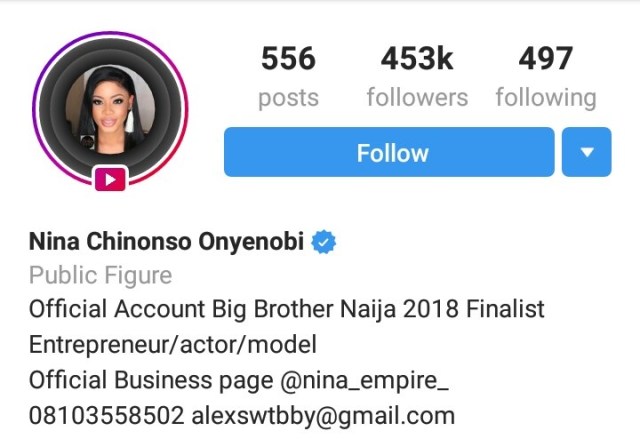Select the Public Figure category label
Image resolution: width=640 pixels, height=439 pixels.
tap(101, 275)
